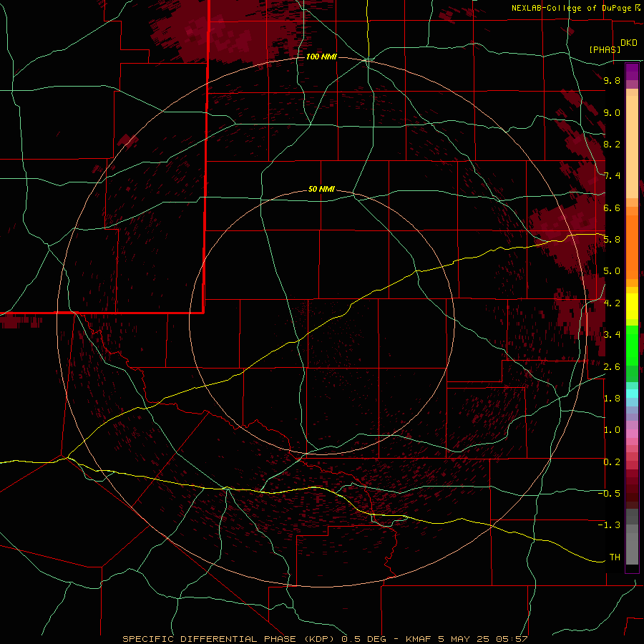The height and width of the screenshot is (644, 644).
Task: Click the 1.0 value on the color scale
Action: coord(612,430)
